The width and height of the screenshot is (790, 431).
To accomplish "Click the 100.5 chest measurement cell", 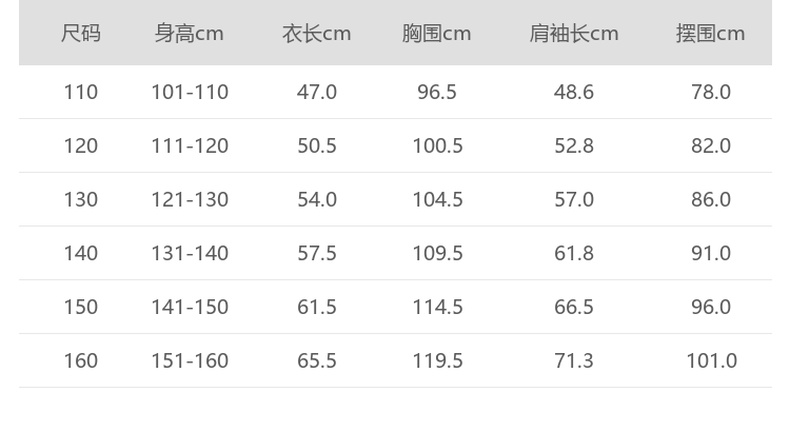I will pos(437,146).
